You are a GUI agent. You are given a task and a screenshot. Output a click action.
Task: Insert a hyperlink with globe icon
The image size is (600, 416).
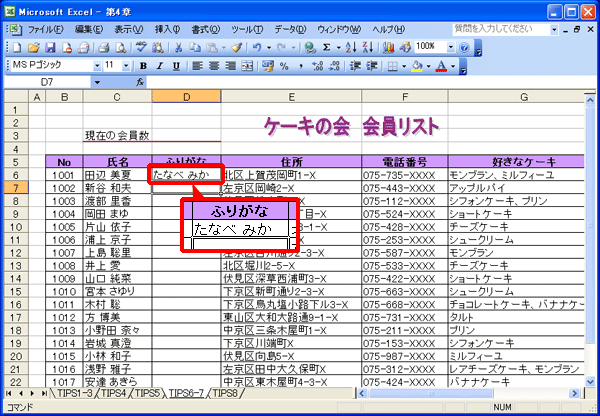(310, 47)
